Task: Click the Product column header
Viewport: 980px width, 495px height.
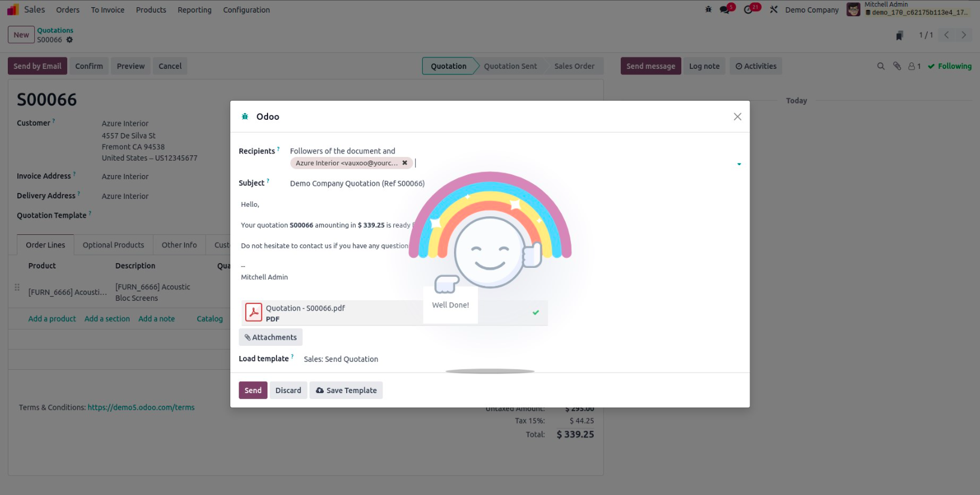Action: (42, 265)
